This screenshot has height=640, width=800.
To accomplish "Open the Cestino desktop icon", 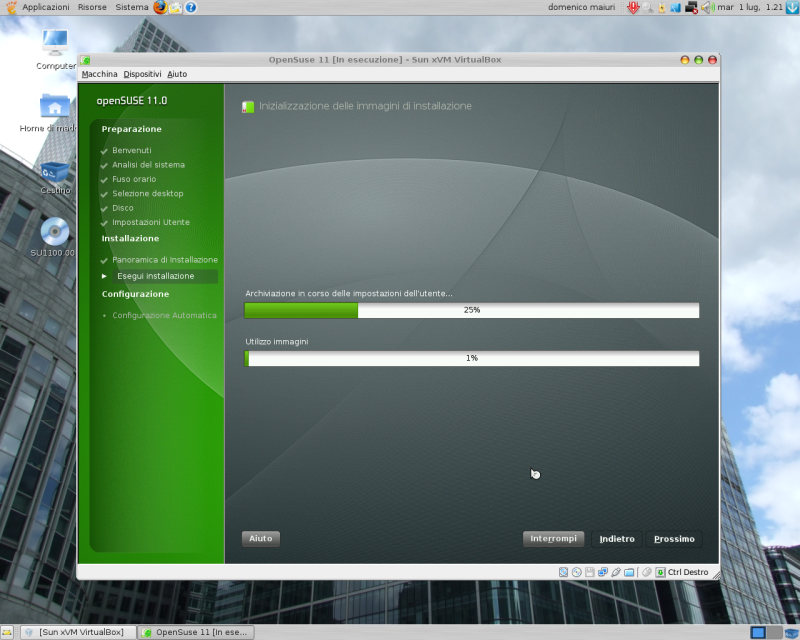I will pyautogui.click(x=54, y=170).
